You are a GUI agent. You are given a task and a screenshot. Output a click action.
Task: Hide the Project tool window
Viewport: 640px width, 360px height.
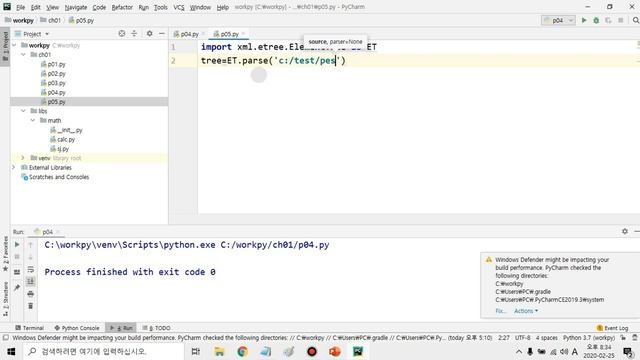pos(162,33)
